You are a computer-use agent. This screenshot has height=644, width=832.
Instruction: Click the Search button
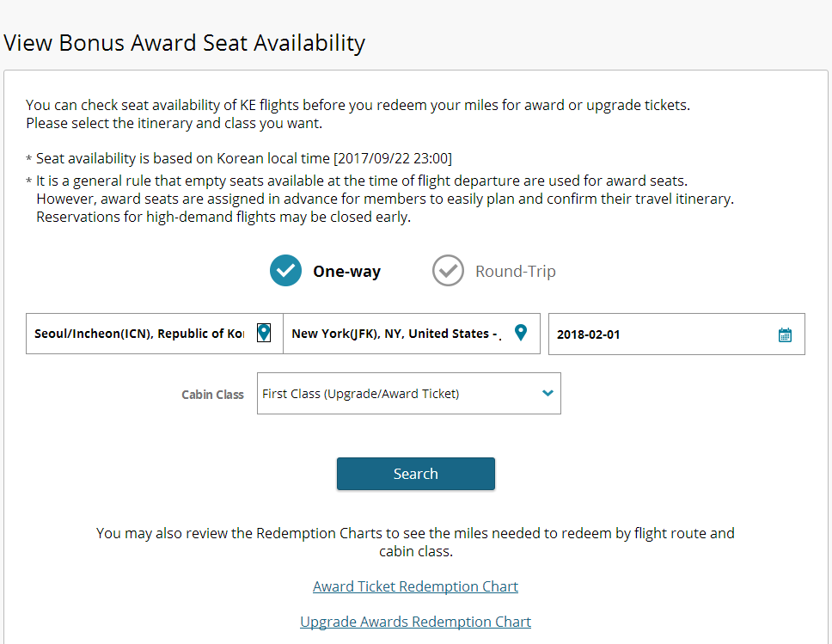click(x=415, y=474)
